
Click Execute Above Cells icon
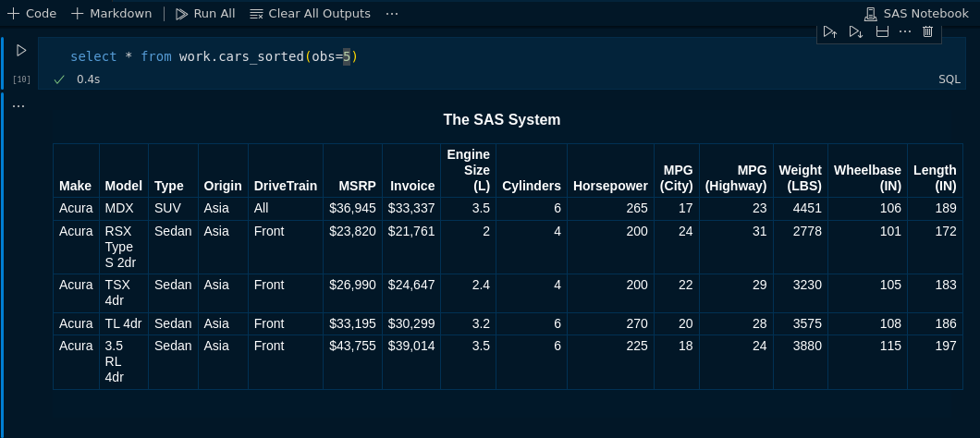tap(829, 32)
